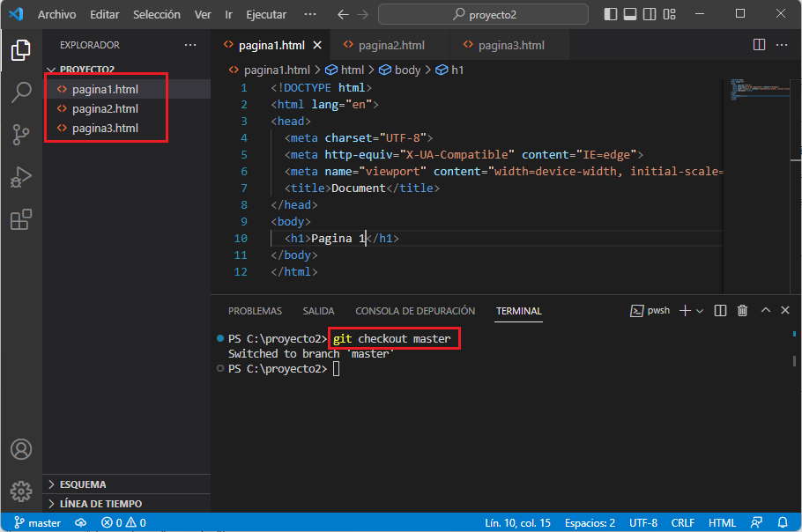802x532 pixels.
Task: Open the Archivo menu
Action: [56, 14]
